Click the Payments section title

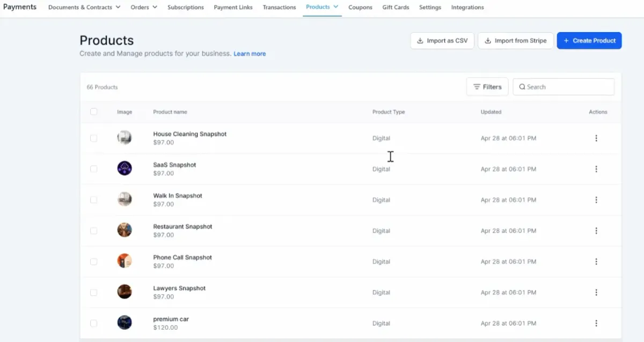[20, 7]
